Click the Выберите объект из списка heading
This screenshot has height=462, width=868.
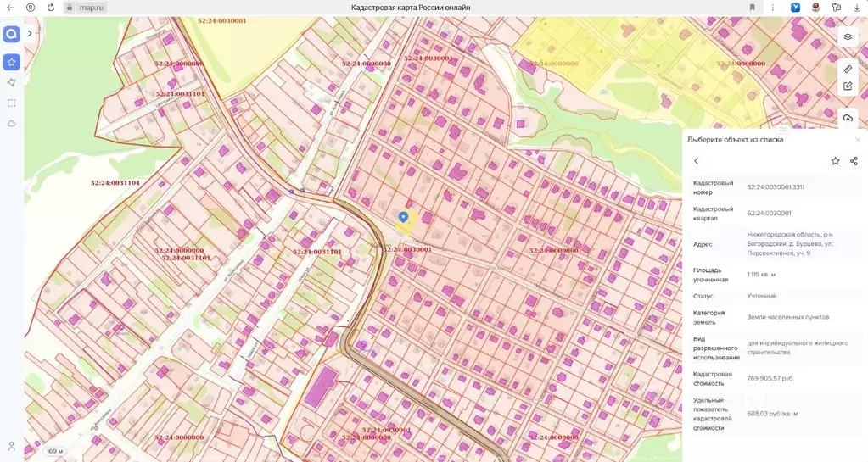pos(735,139)
